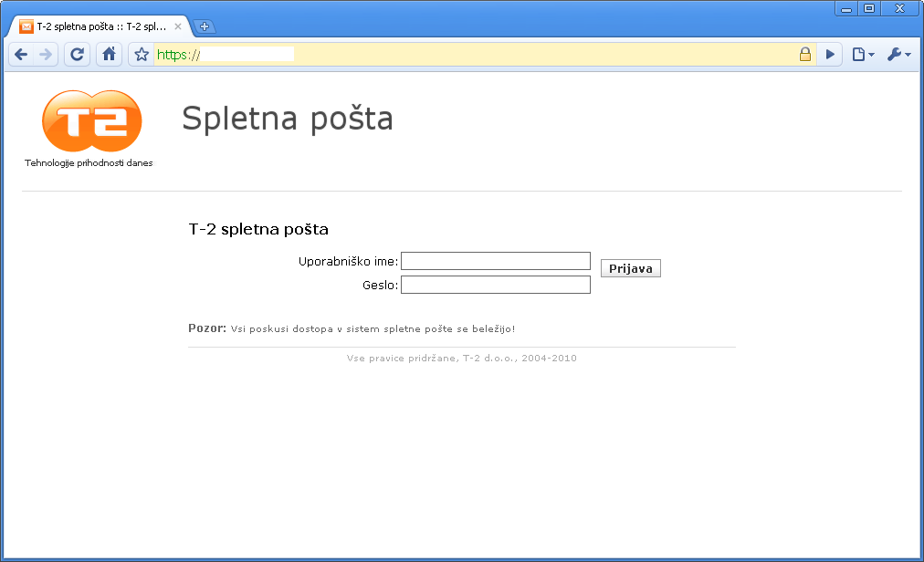Reload the T-2 webmail page
This screenshot has width=924, height=562.
[x=78, y=55]
